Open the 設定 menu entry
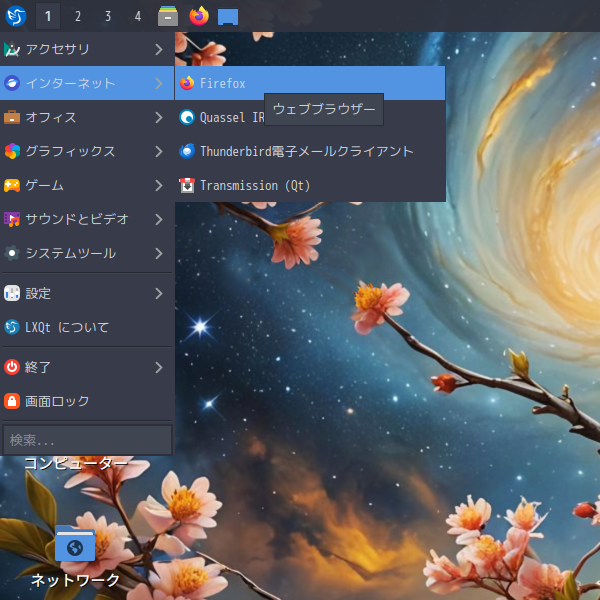600x600 pixels. (x=87, y=293)
